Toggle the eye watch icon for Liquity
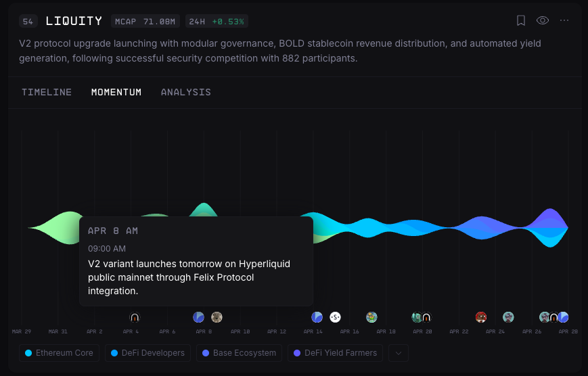Screen dimensions: 588x376 click(542, 20)
